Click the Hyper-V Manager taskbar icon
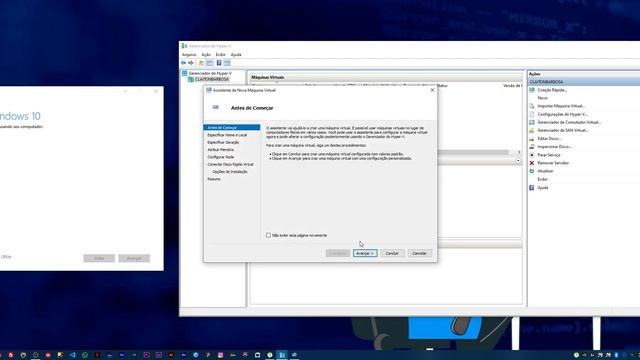Image resolution: width=640 pixels, height=360 pixels. pos(282,355)
